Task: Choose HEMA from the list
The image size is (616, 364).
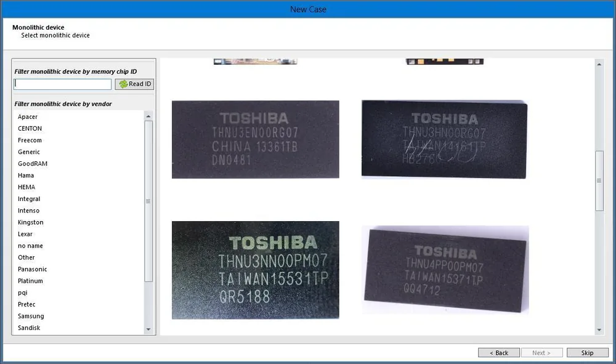Action: click(x=26, y=187)
